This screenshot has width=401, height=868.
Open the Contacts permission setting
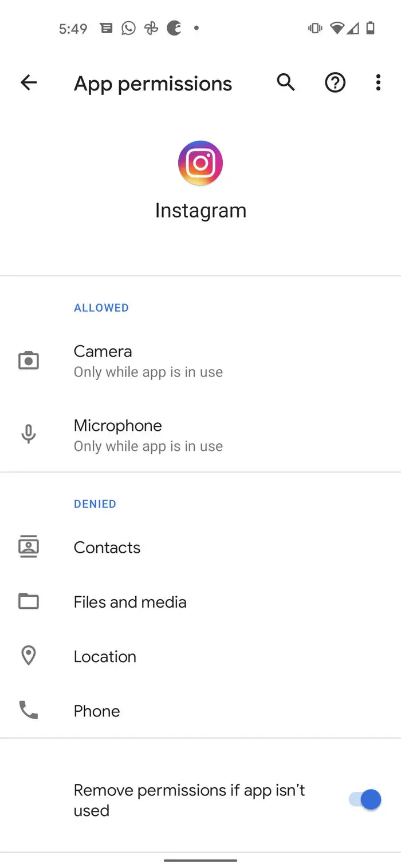point(200,548)
